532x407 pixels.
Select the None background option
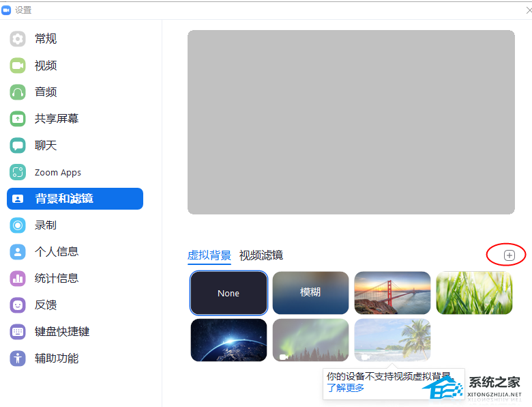coord(228,293)
